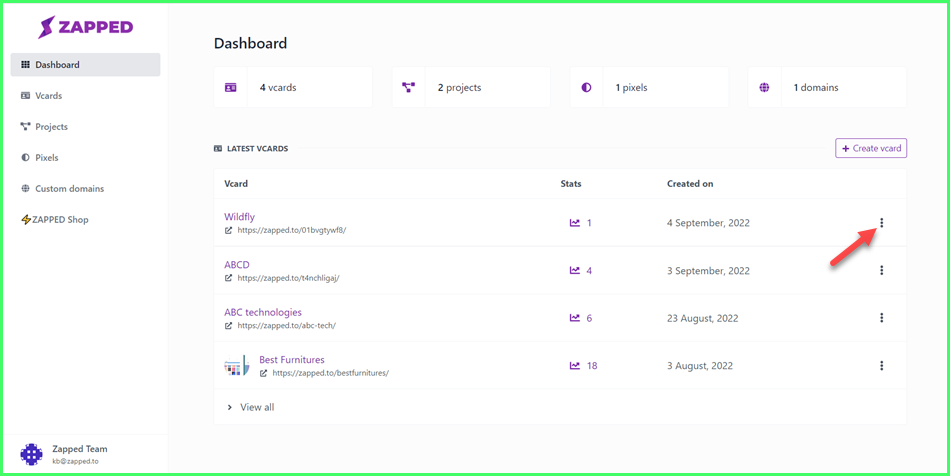The width and height of the screenshot is (950, 476).
Task: Click the Stats column header
Action: pyautogui.click(x=571, y=183)
